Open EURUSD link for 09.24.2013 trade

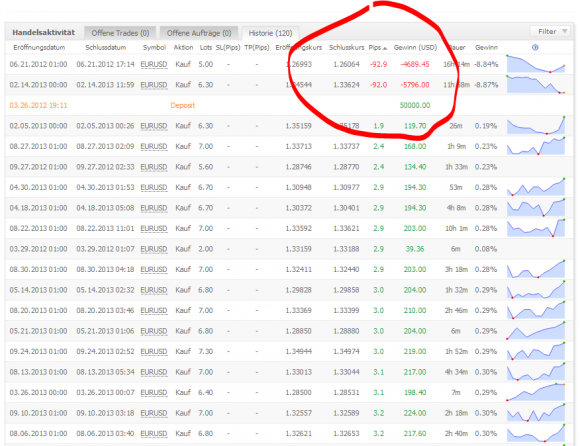(x=154, y=352)
